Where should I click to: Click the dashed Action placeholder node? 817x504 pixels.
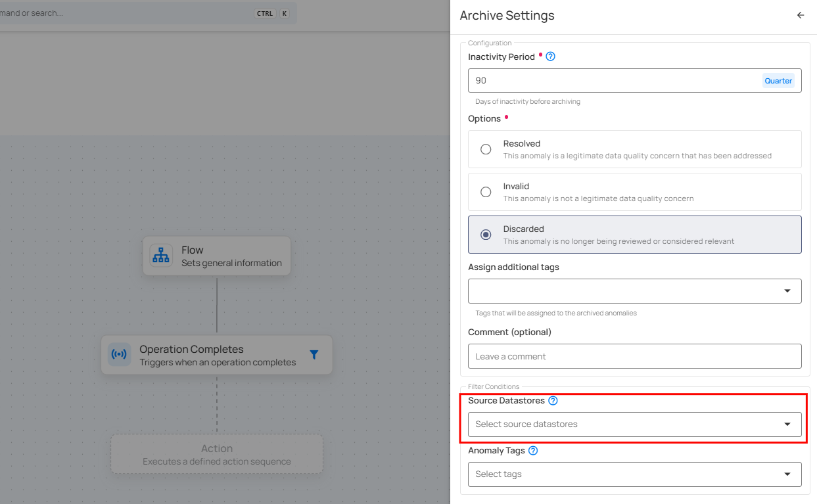click(217, 454)
